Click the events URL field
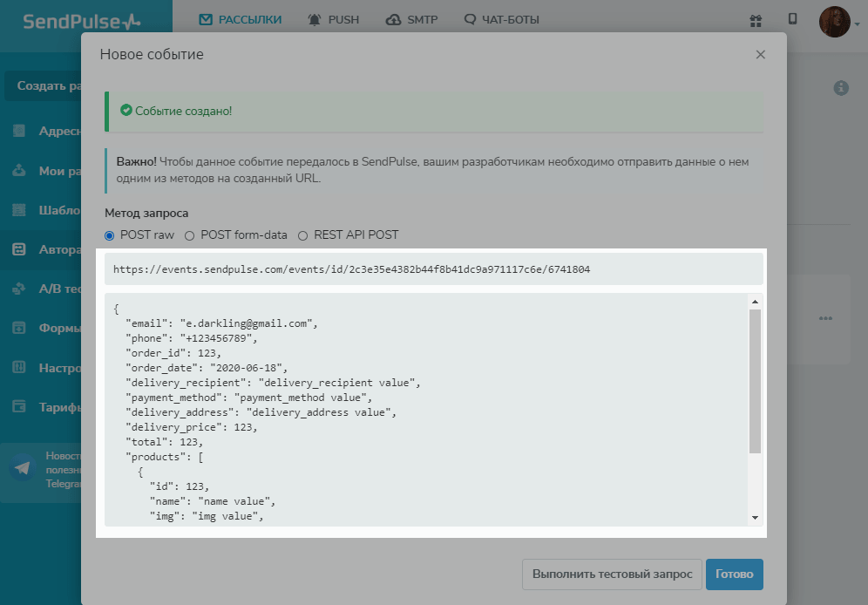 433,269
